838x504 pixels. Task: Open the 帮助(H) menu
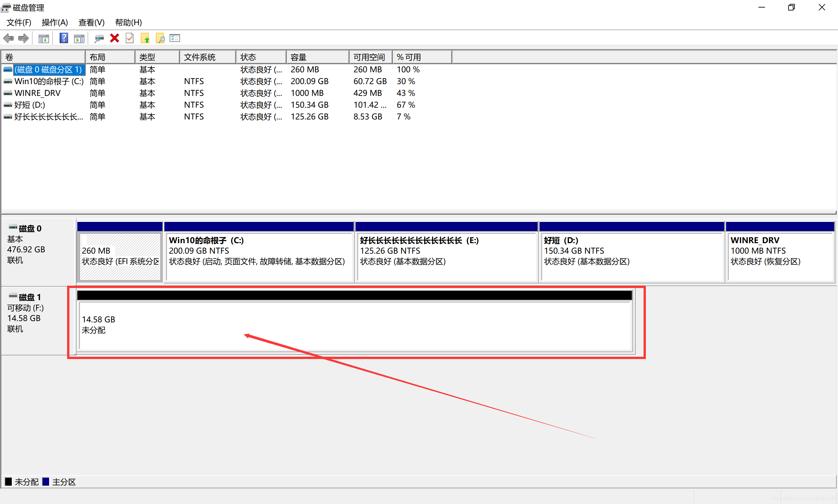(128, 22)
